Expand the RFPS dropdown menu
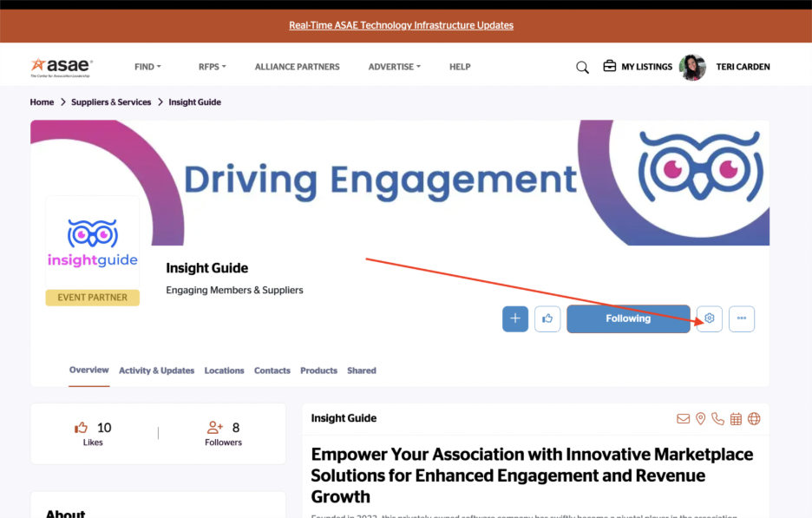The image size is (812, 518). point(212,67)
